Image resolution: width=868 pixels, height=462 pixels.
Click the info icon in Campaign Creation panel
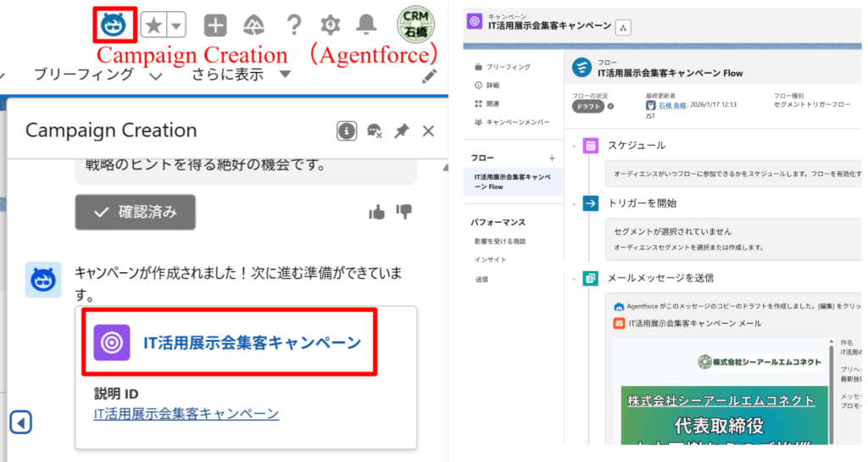347,131
